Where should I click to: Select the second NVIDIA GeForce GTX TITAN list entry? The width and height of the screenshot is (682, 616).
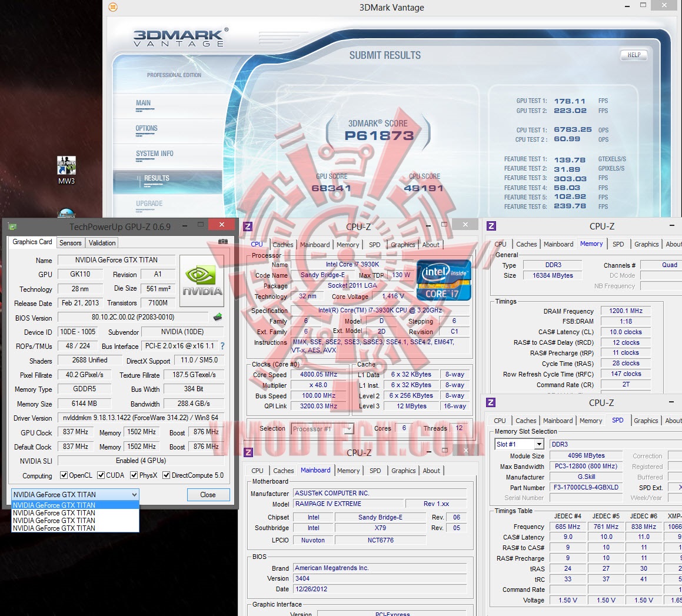[x=75, y=513]
